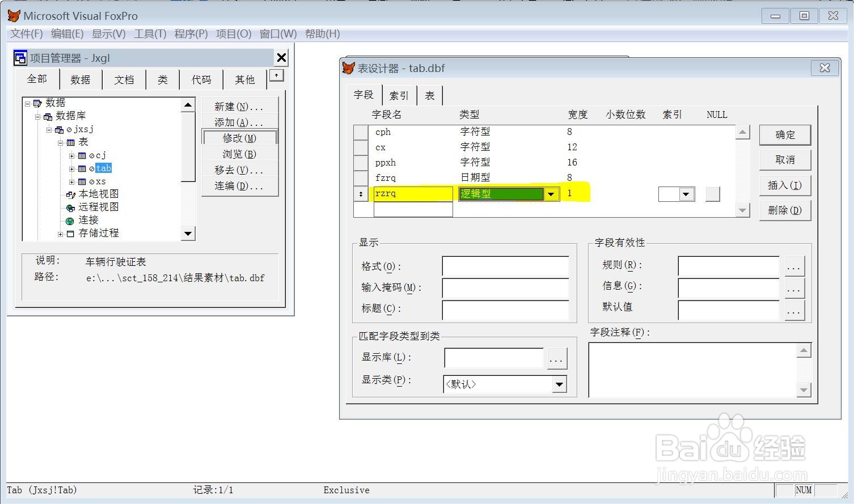Image resolution: width=854 pixels, height=504 pixels.
Task: Click the 新建(N)... button
Action: click(240, 106)
